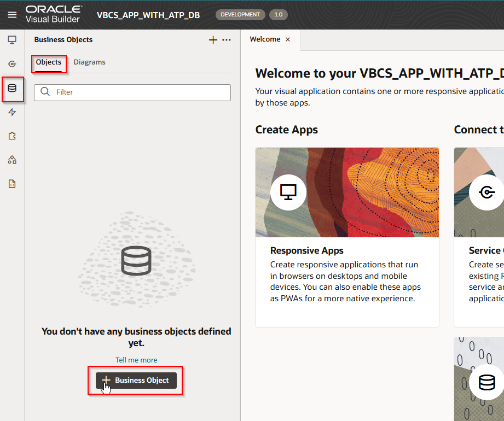Open the hamburger navigation menu
The image size is (504, 421).
click(12, 15)
